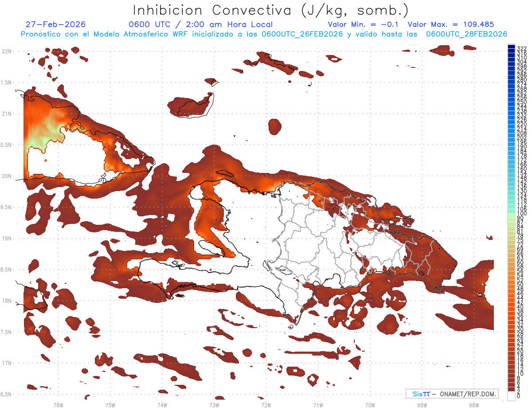Screen dimensions: 532x411
Task: Click the '68W' longitude label
Action: [x=474, y=405]
